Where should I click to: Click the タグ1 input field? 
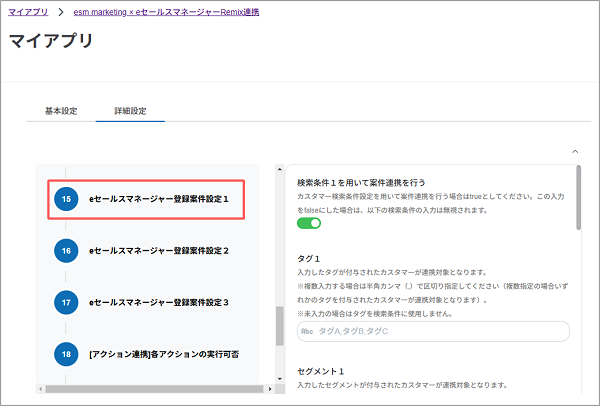(433, 331)
